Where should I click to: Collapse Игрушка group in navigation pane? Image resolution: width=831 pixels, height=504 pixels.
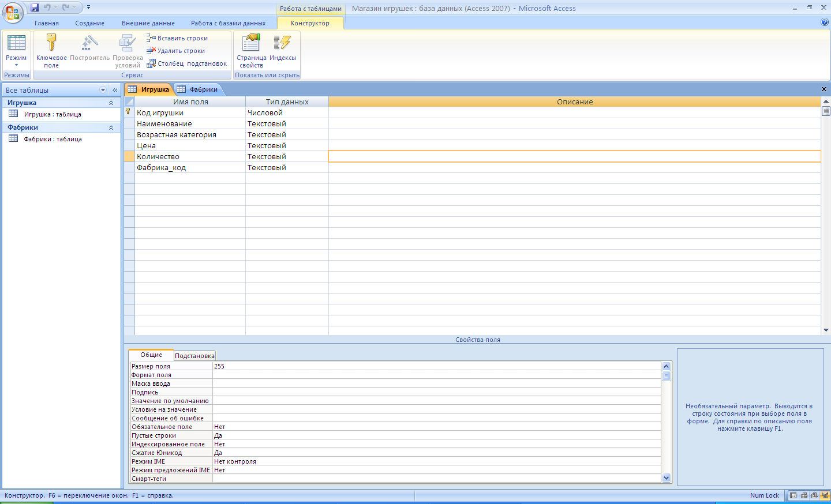111,103
